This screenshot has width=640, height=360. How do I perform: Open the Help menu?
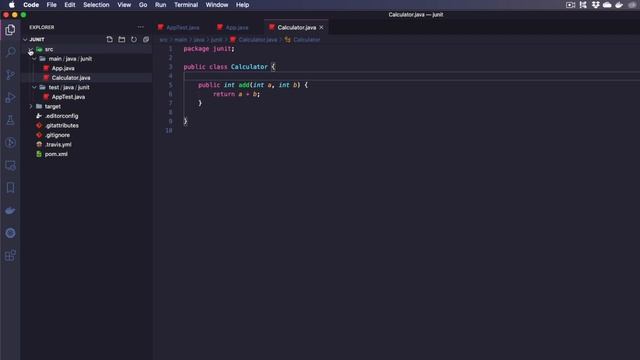tap(242, 5)
